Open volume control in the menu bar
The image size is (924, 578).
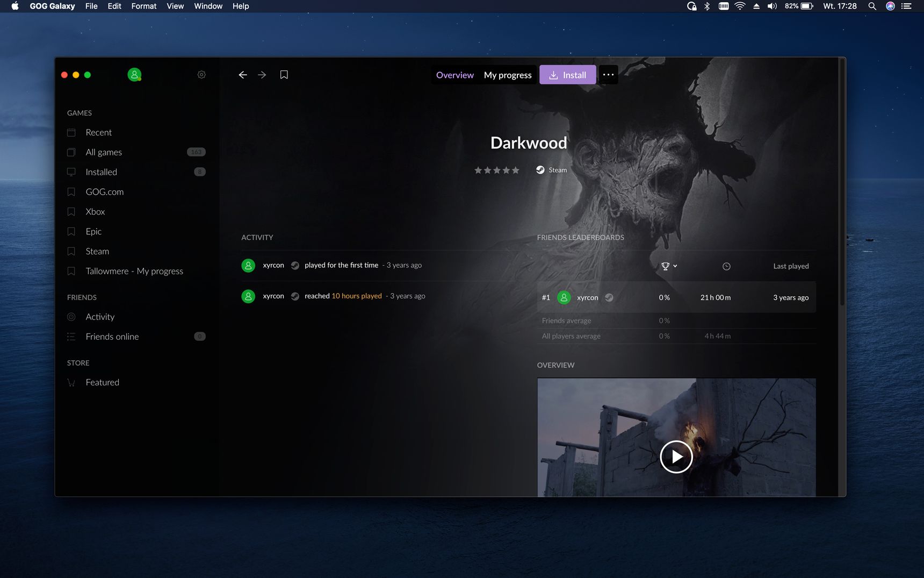coord(772,6)
